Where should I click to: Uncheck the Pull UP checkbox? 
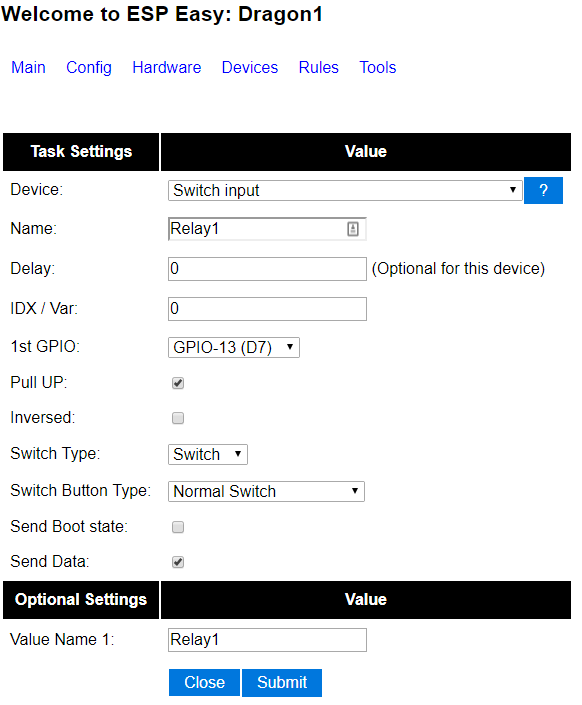178,383
